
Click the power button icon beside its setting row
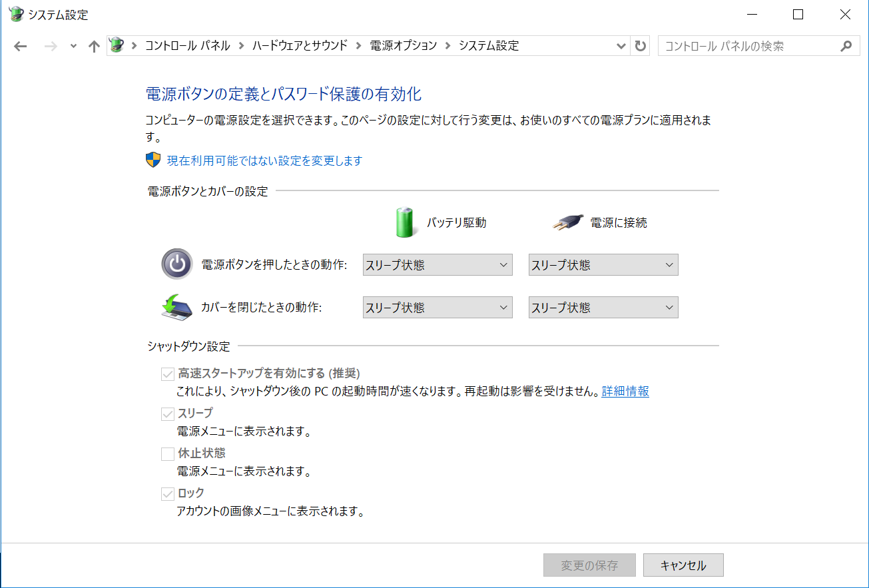(x=176, y=264)
